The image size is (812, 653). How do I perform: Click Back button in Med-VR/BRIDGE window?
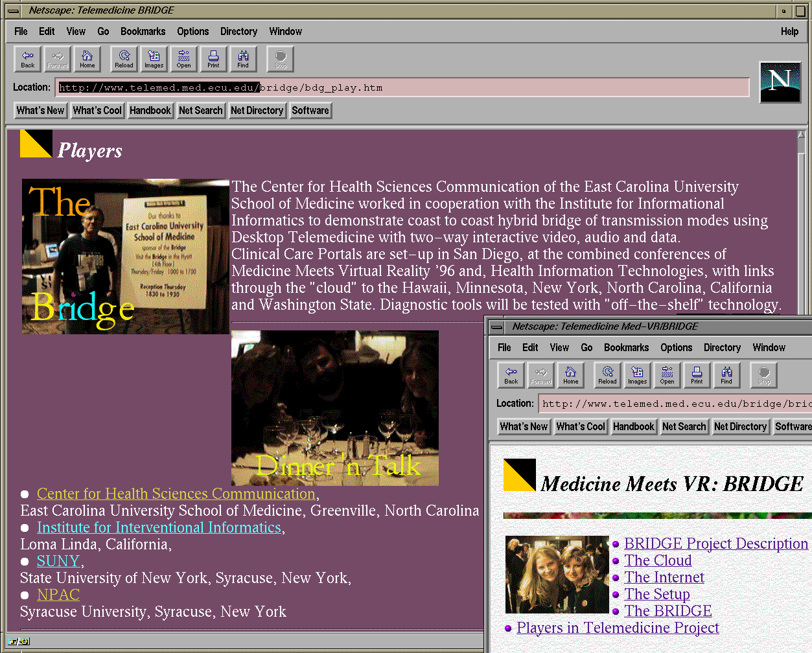[511, 375]
